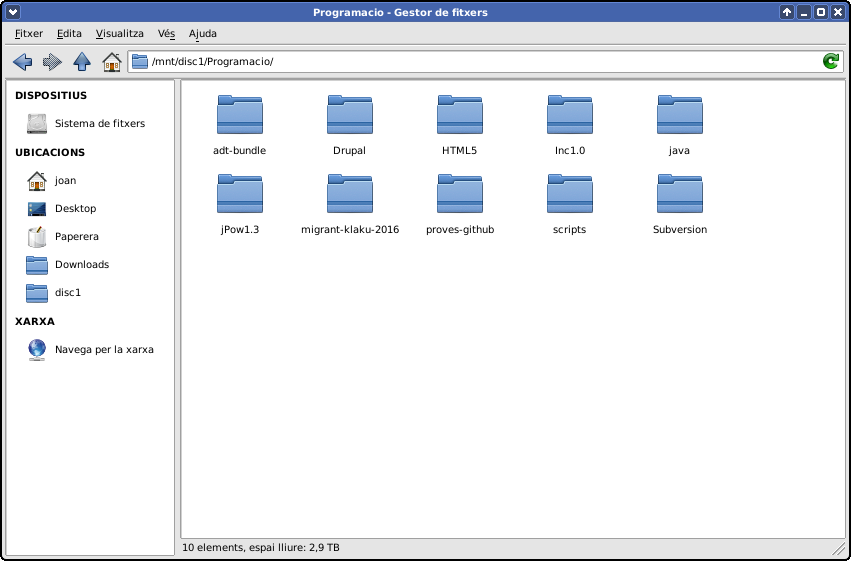This screenshot has width=851, height=561.
Task: Click the location path input field
Action: coord(480,62)
